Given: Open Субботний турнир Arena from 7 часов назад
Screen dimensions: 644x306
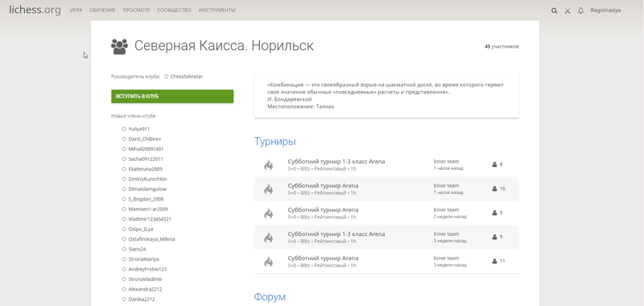Looking at the screenshot, I should [x=323, y=186].
